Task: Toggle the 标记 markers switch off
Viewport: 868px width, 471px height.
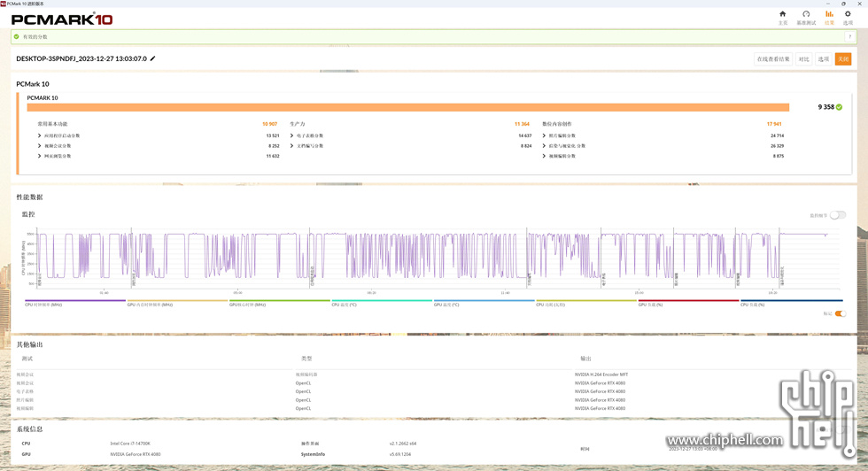Action: point(841,313)
